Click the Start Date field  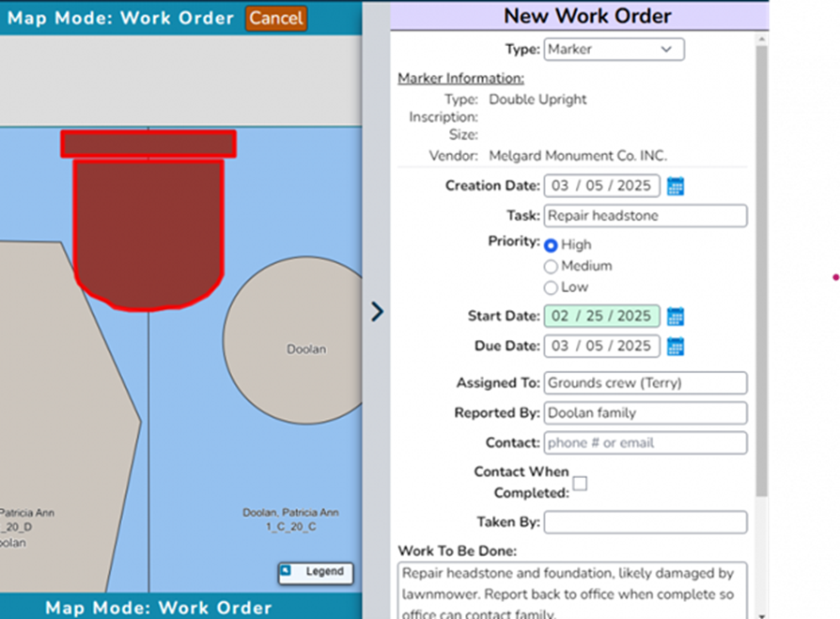(x=601, y=316)
